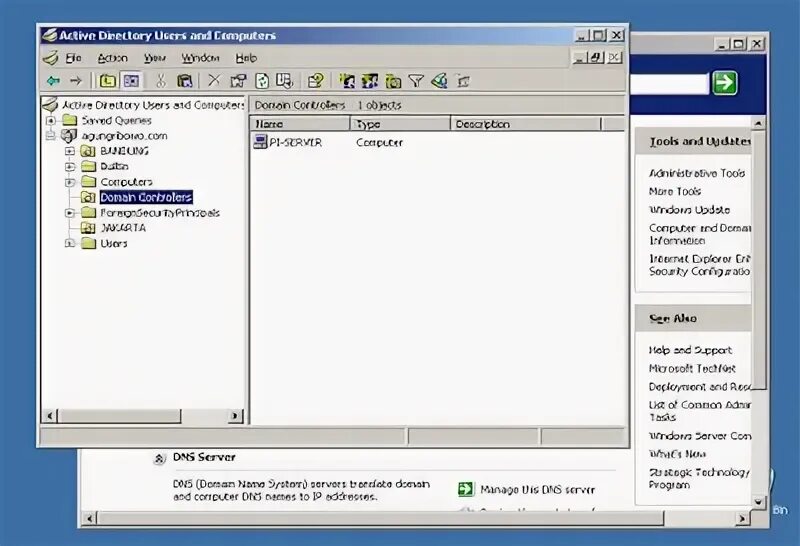This screenshot has width=800, height=546.
Task: Click the Cut scissors toolbar icon
Action: (161, 81)
